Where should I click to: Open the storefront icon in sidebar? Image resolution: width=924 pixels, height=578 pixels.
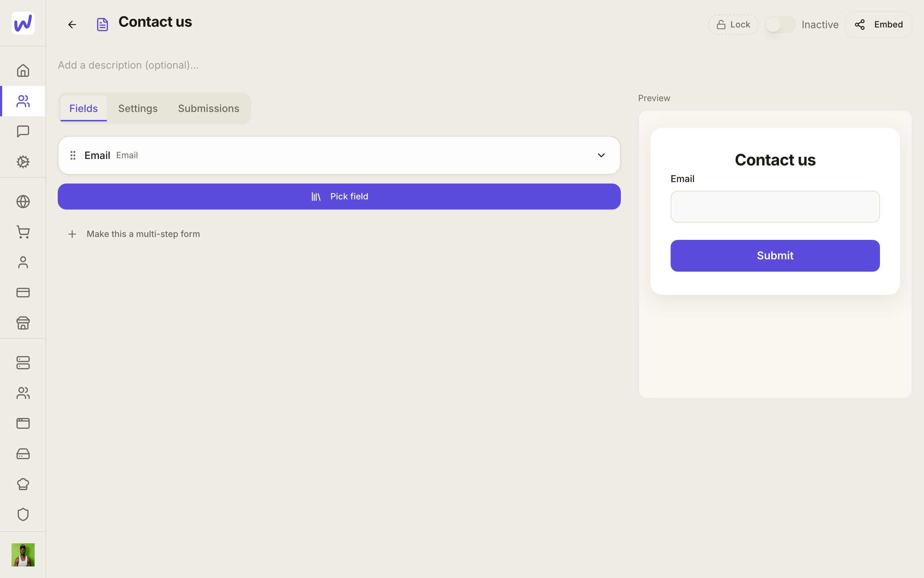(23, 323)
